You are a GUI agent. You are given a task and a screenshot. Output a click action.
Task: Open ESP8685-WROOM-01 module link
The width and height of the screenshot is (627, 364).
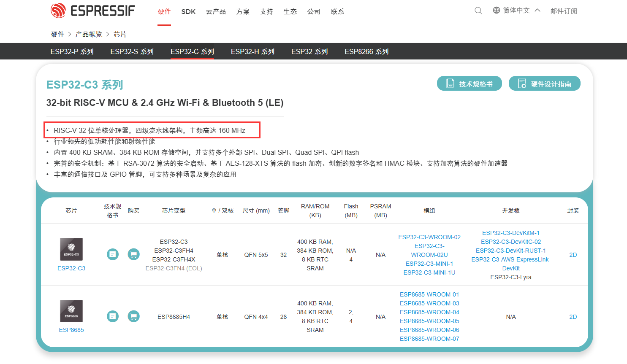(429, 294)
